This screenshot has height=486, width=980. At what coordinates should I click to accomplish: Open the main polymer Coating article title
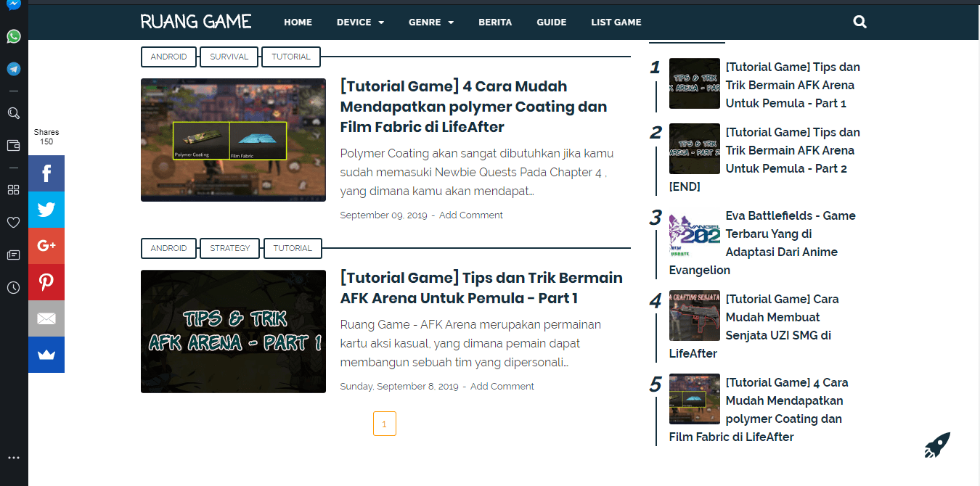(473, 107)
